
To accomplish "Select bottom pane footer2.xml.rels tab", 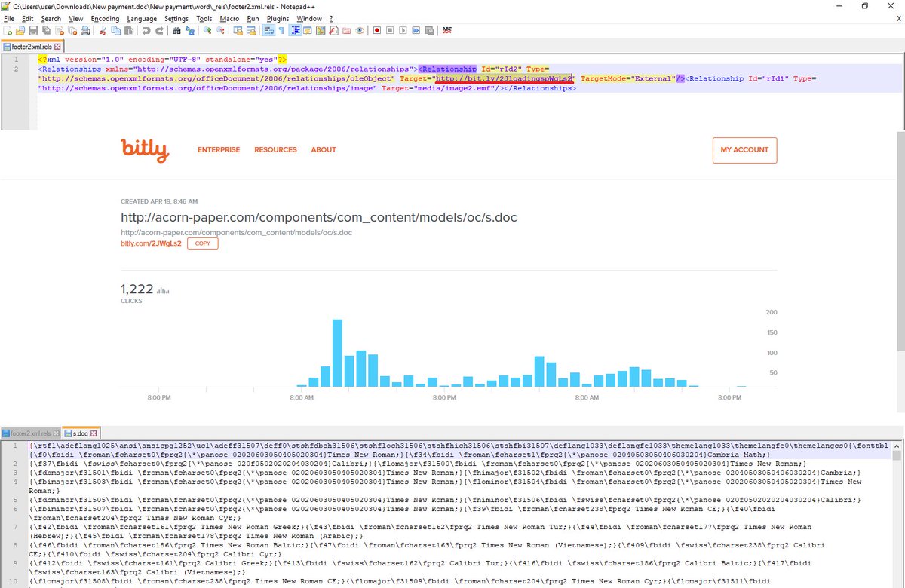I will 30,434.
